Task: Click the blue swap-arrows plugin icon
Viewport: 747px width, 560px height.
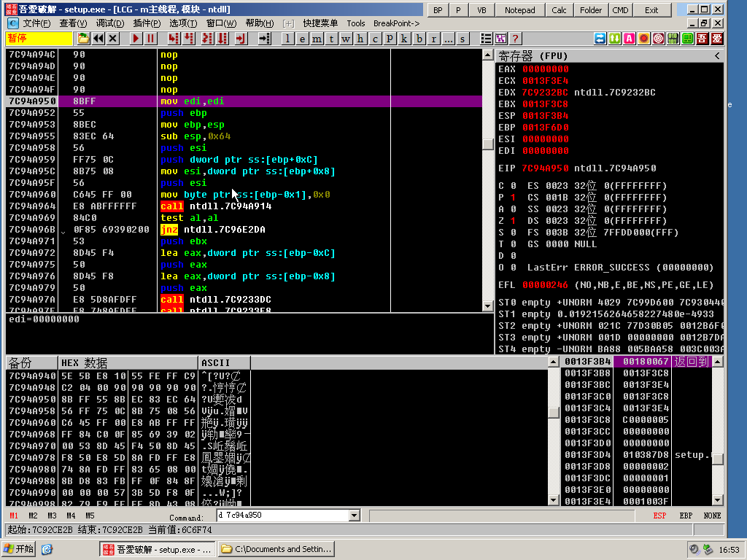Action: click(600, 39)
